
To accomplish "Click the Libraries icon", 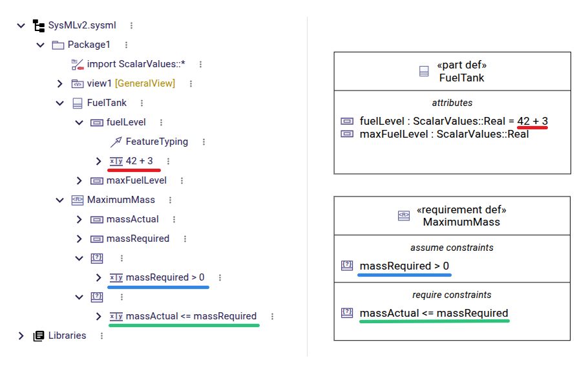I will 39,336.
